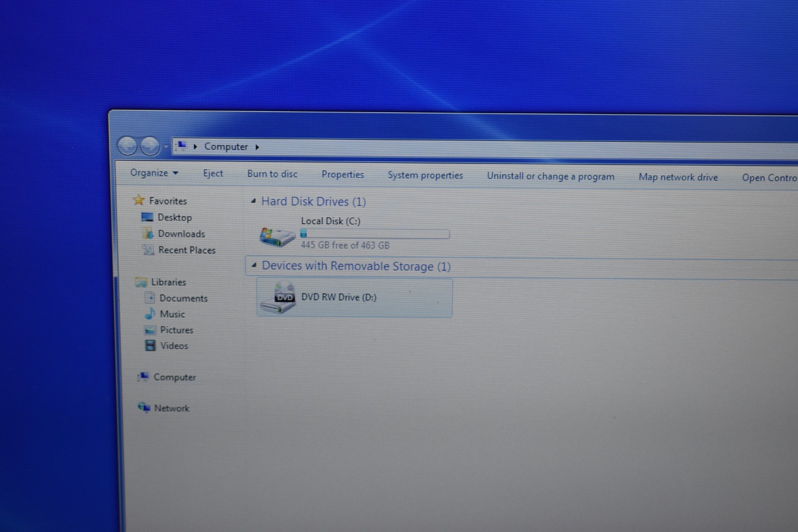The width and height of the screenshot is (798, 532).
Task: Select the Local Disk (C:) label
Action: click(331, 221)
